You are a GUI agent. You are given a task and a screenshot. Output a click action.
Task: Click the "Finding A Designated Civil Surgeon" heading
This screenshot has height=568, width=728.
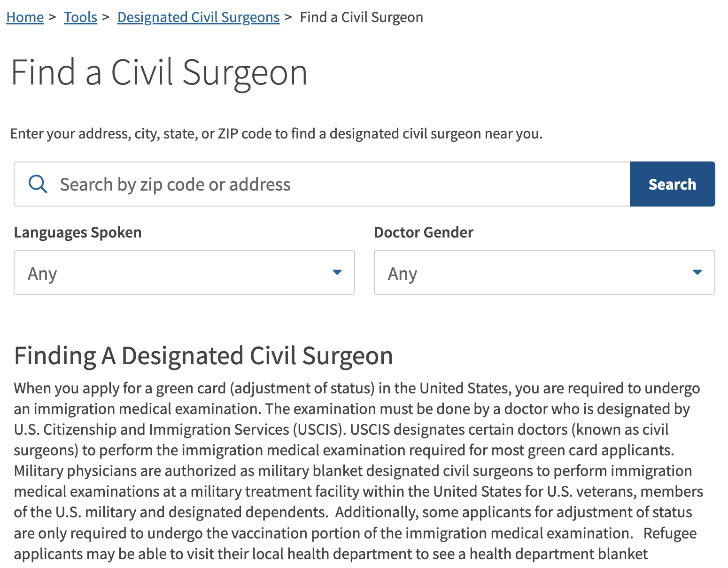tap(203, 356)
